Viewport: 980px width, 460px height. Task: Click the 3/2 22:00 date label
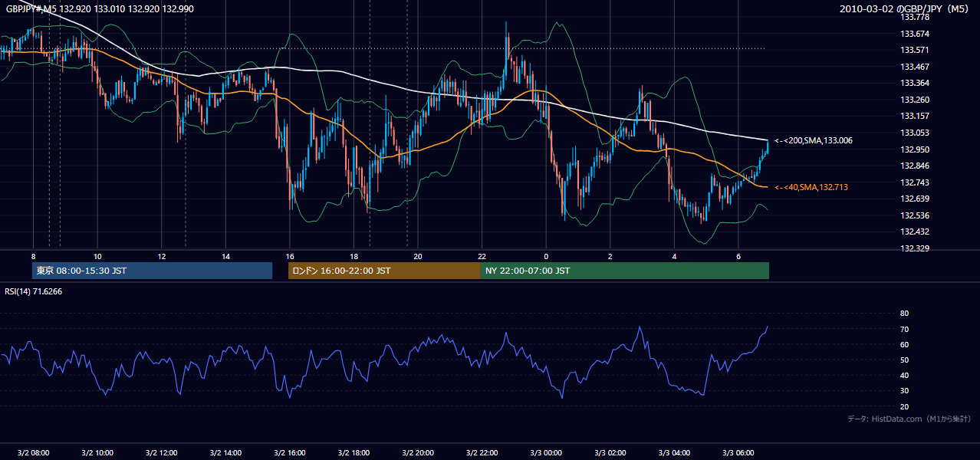pyautogui.click(x=482, y=453)
